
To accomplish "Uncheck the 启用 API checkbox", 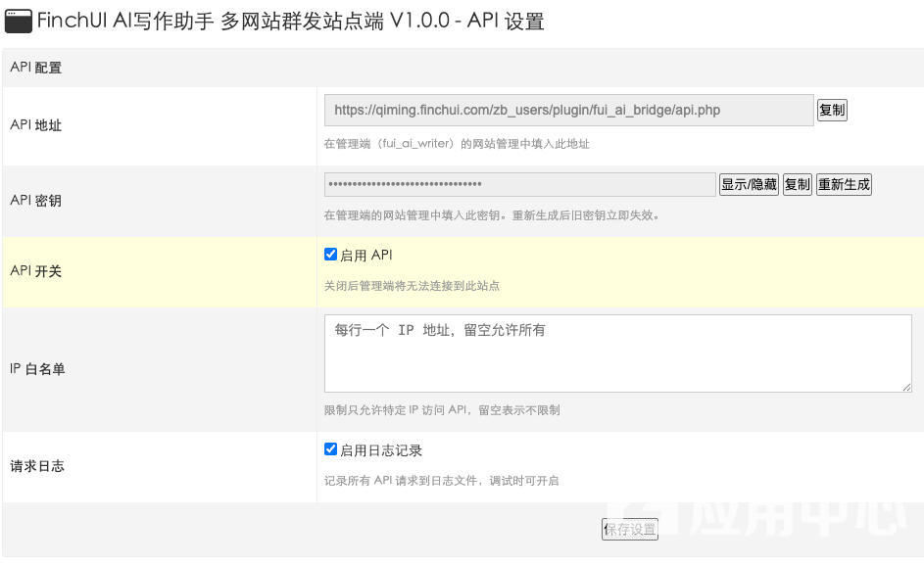I will click(330, 255).
